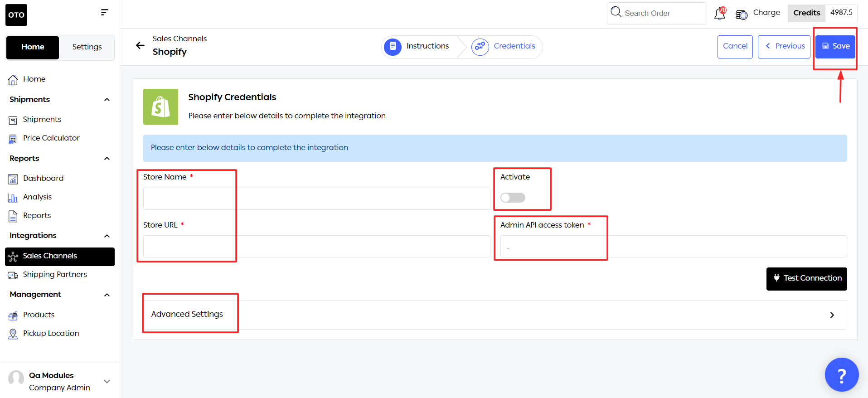
Task: Collapse the Integrations section
Action: 107,236
